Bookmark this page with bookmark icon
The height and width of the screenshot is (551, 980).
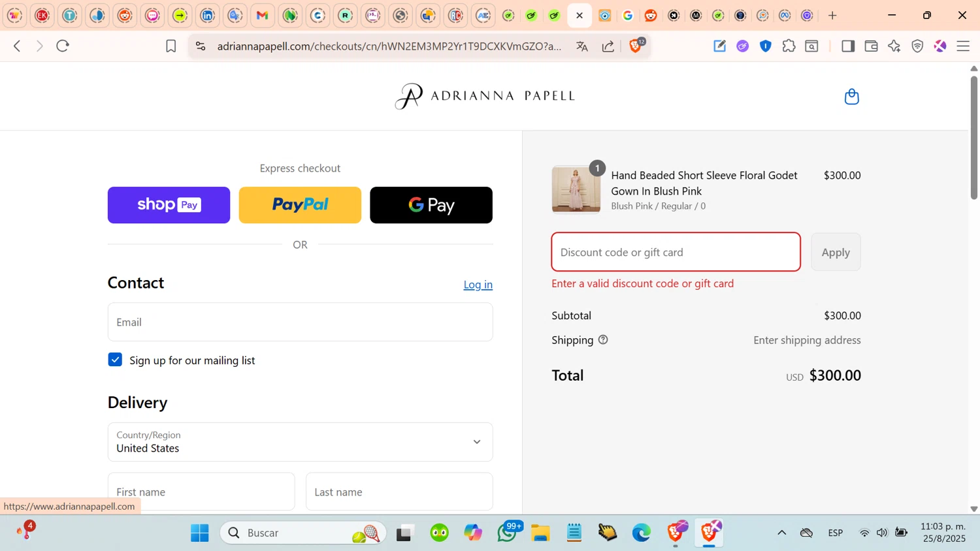[171, 46]
